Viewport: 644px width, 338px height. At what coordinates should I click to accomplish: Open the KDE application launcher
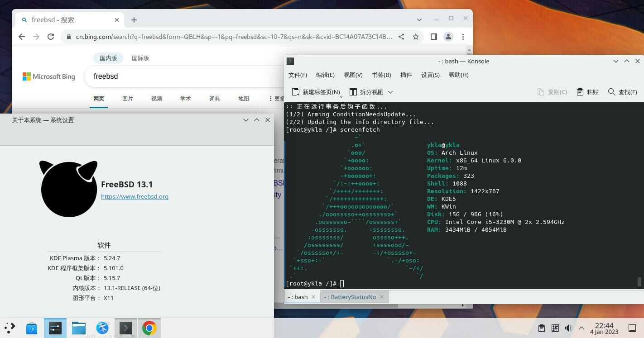(x=10, y=328)
